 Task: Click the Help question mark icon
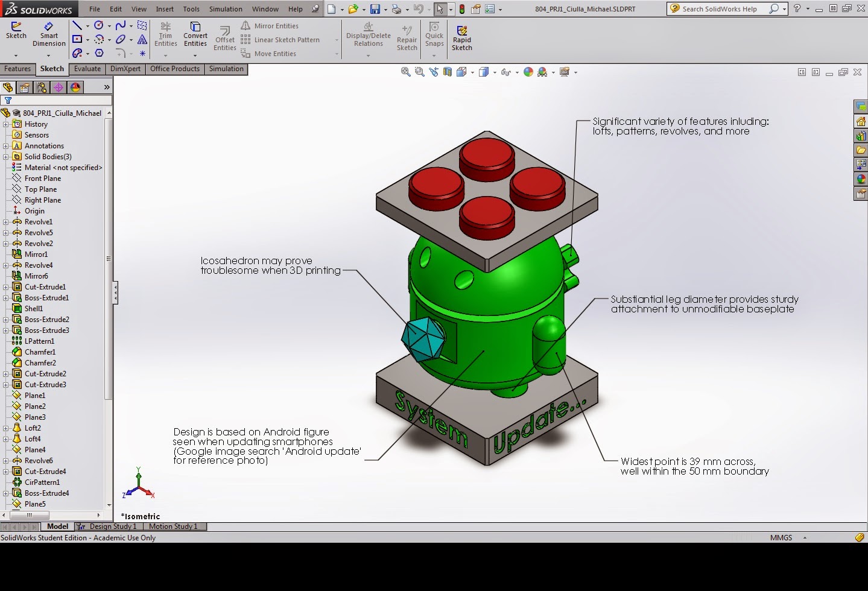[797, 9]
